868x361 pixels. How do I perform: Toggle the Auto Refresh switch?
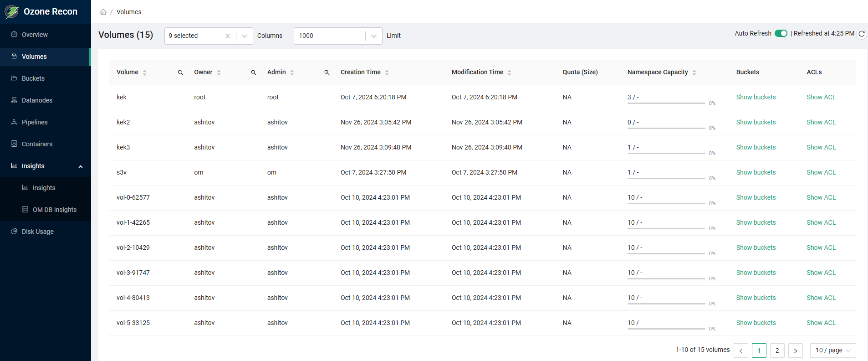tap(781, 33)
